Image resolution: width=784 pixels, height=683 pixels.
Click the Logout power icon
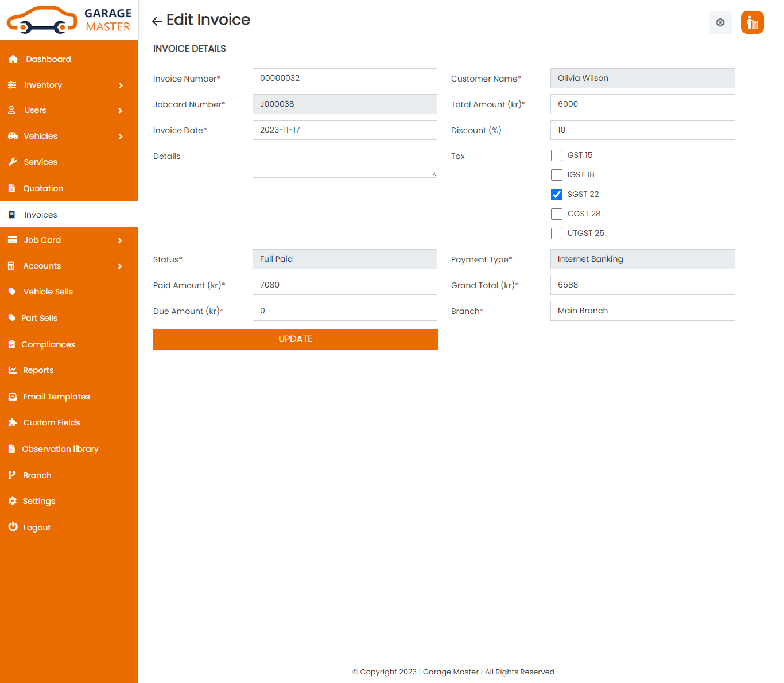(x=13, y=527)
